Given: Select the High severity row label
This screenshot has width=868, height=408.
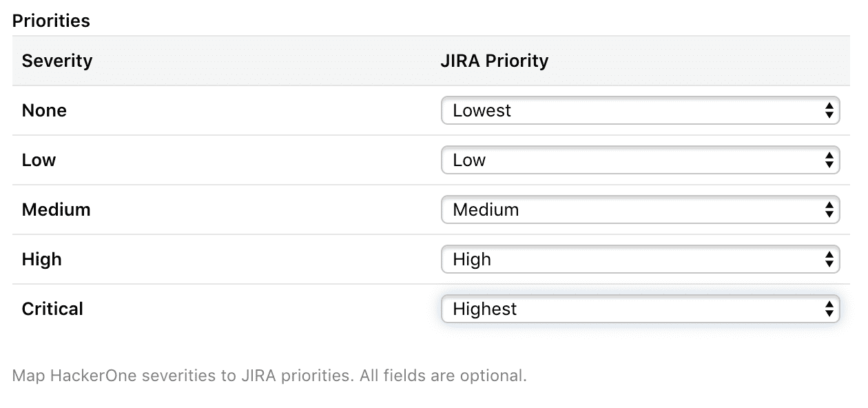Looking at the screenshot, I should [x=41, y=259].
